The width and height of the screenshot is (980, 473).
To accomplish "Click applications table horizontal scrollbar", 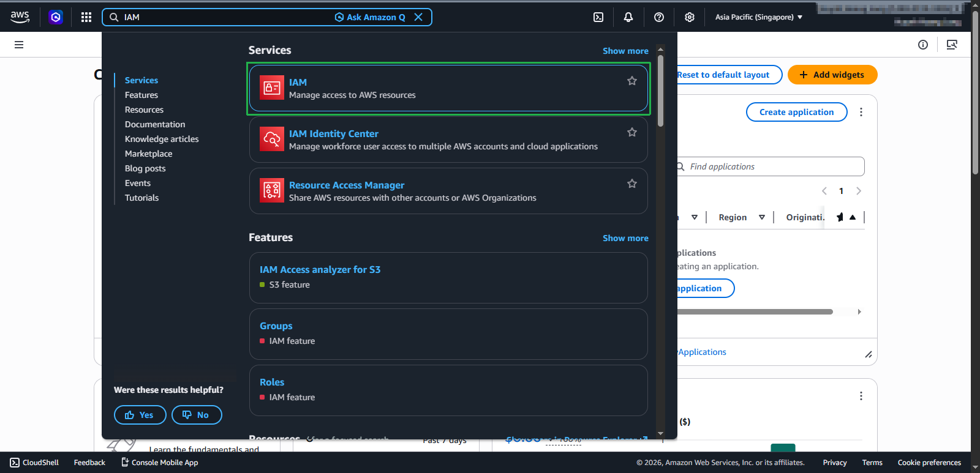I will click(755, 311).
